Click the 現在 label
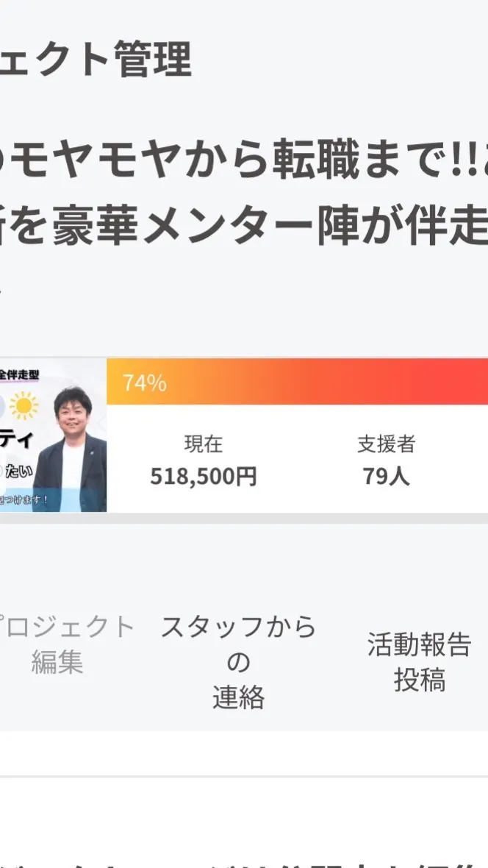Image resolution: width=488 pixels, height=868 pixels. [x=204, y=444]
